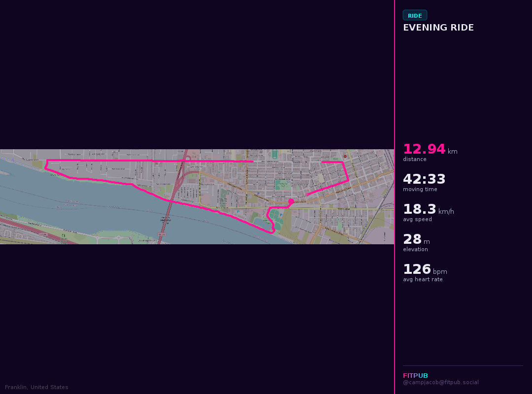
Task: Click the RIDE activity type badge
Action: tap(415, 16)
